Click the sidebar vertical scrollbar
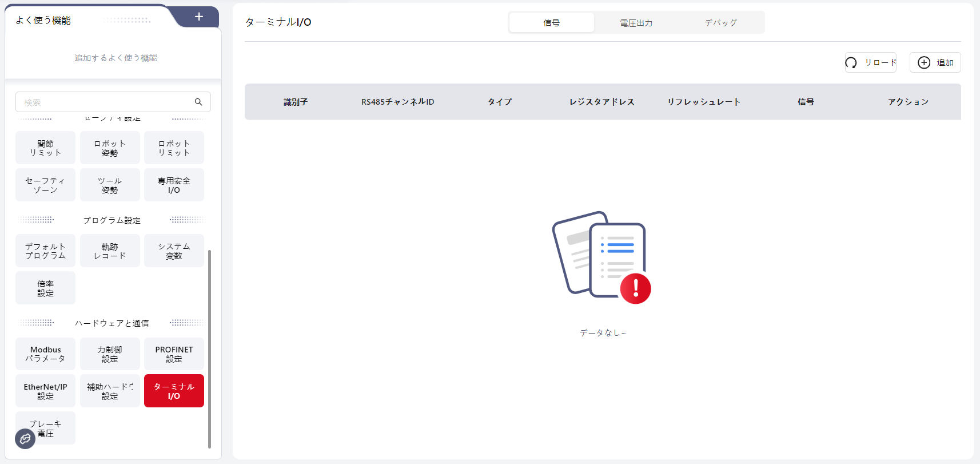 point(209,348)
